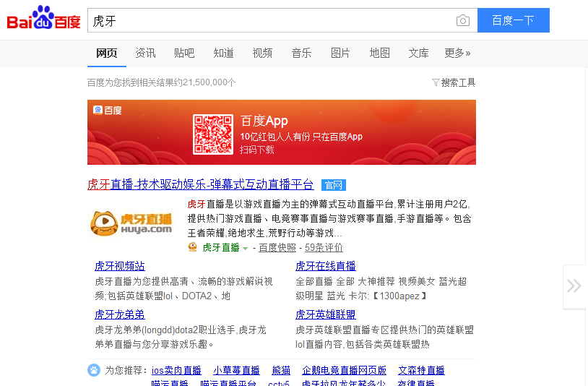Open 虎牙直播-技术驱动娱乐 result title
Viewport: 588px width, 386px height.
[x=201, y=184]
